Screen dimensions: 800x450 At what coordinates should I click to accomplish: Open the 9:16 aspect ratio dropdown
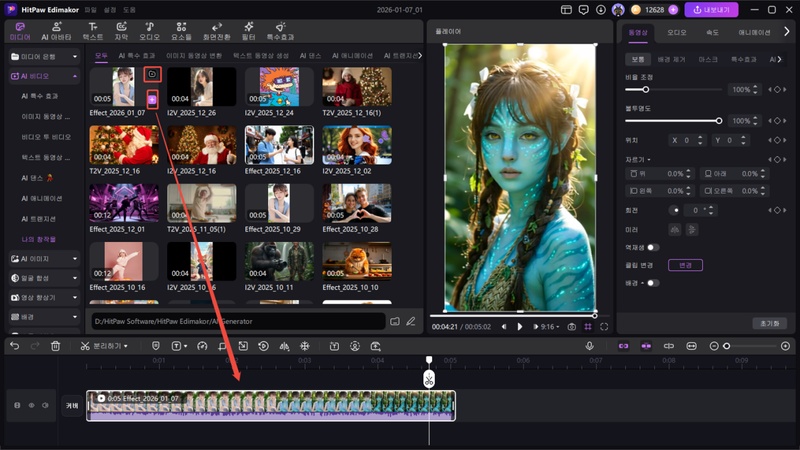point(547,327)
